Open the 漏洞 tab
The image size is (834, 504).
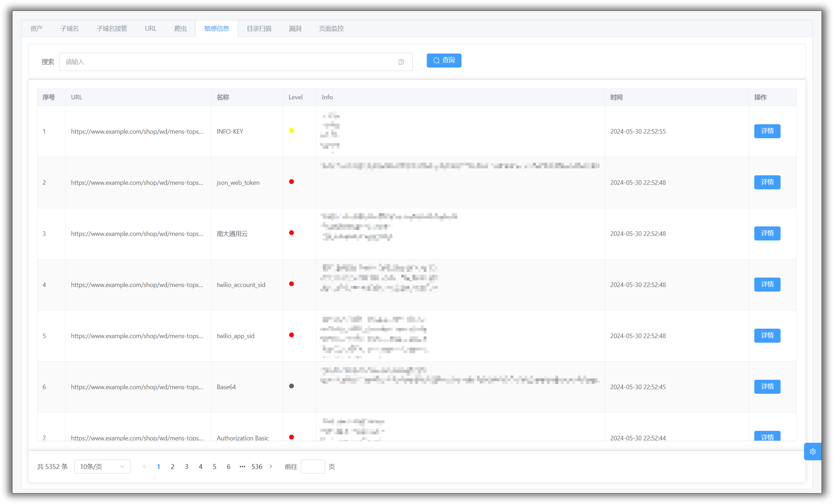(295, 28)
